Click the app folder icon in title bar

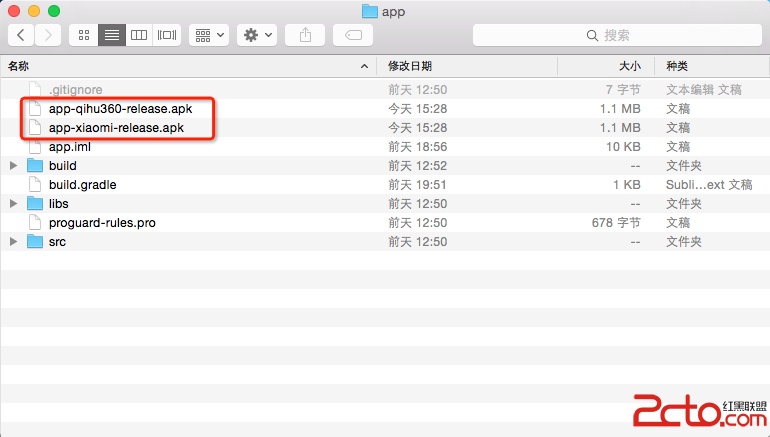click(369, 11)
